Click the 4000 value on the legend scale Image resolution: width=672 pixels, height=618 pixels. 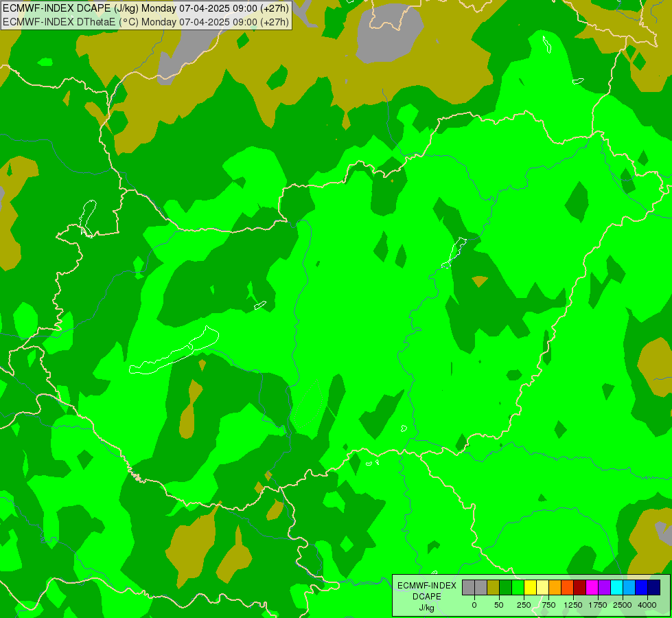[647, 605]
